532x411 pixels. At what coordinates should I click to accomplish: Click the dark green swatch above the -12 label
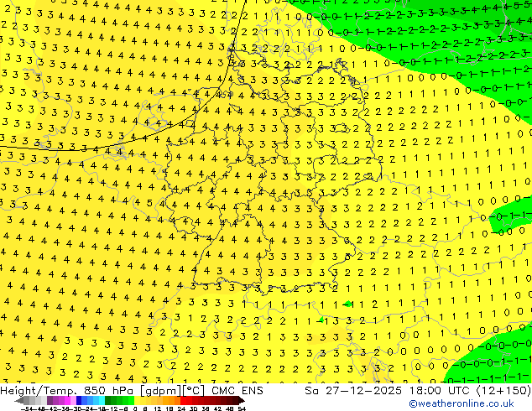[107, 400]
